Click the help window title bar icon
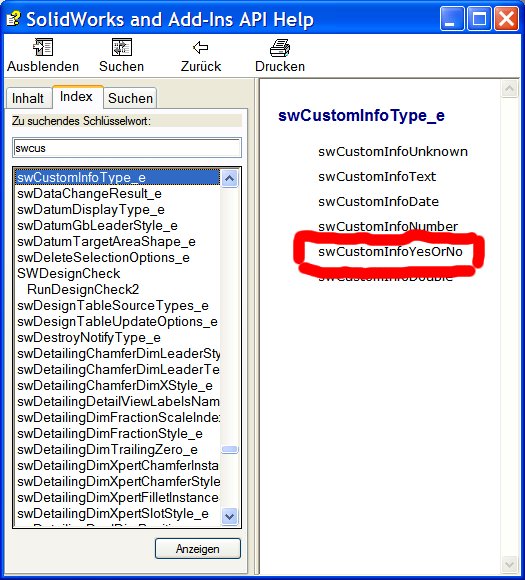The height and width of the screenshot is (580, 525). (x=14, y=19)
